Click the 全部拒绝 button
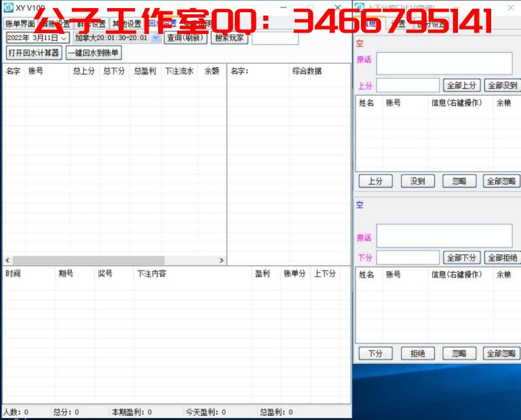 (x=503, y=258)
